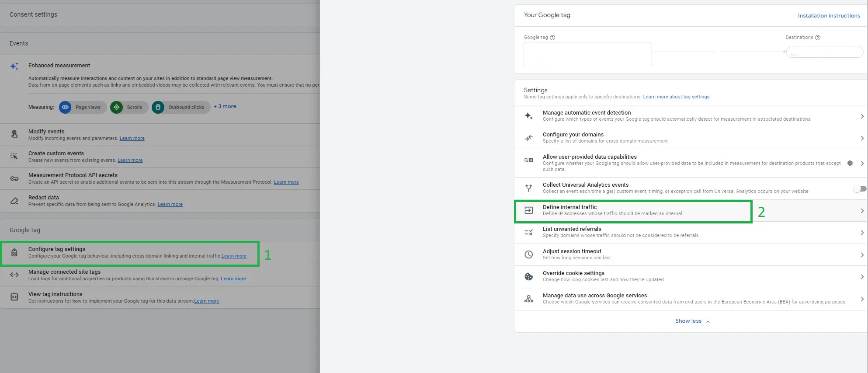Expand Allow user-provided data capabilities chevron
The width and height of the screenshot is (868, 373).
point(862,163)
